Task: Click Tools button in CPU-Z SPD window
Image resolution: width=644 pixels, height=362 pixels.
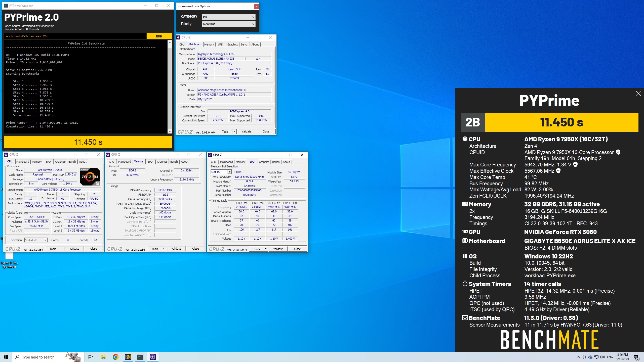Action: pyautogui.click(x=257, y=249)
